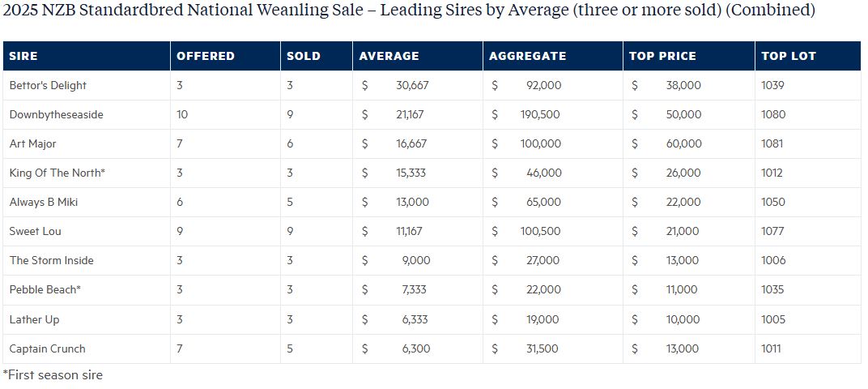Click the table title heading text
This screenshot has height=389, width=868.
click(x=409, y=11)
